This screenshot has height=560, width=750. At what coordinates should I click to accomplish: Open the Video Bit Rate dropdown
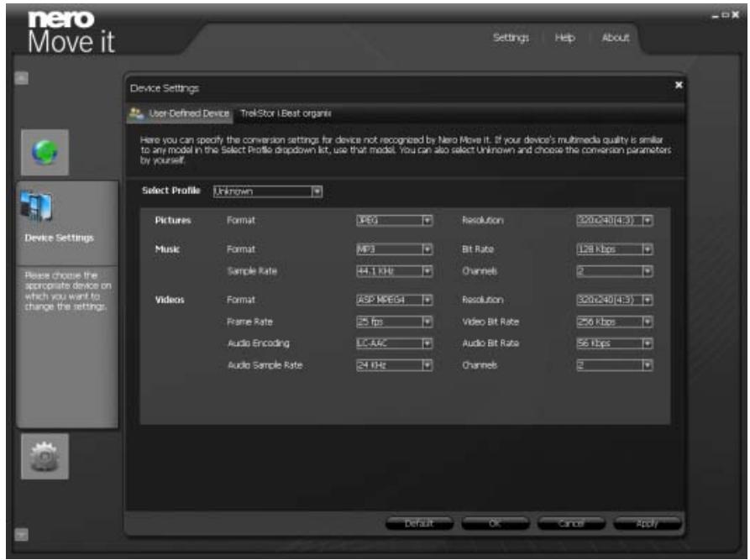click(x=615, y=322)
